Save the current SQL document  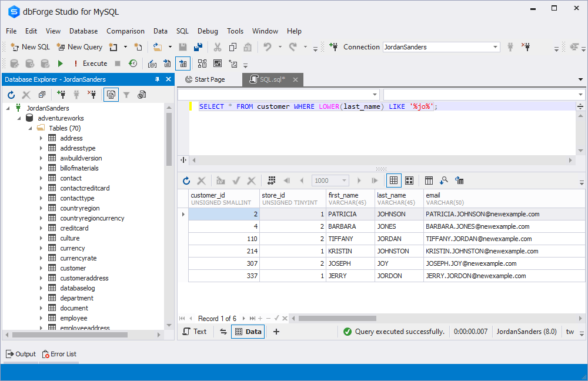tap(183, 46)
